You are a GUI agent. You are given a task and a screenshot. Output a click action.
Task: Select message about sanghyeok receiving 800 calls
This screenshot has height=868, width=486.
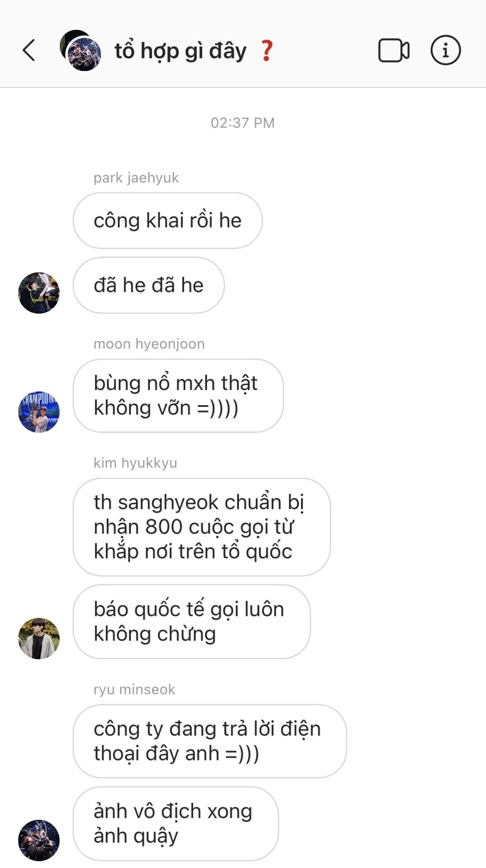tap(202, 527)
